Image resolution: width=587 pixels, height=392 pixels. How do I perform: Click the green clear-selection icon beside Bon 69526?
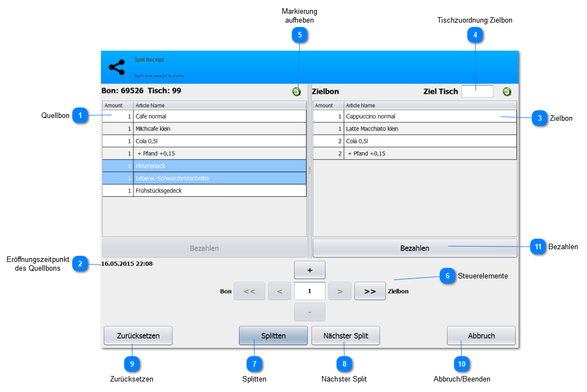296,92
